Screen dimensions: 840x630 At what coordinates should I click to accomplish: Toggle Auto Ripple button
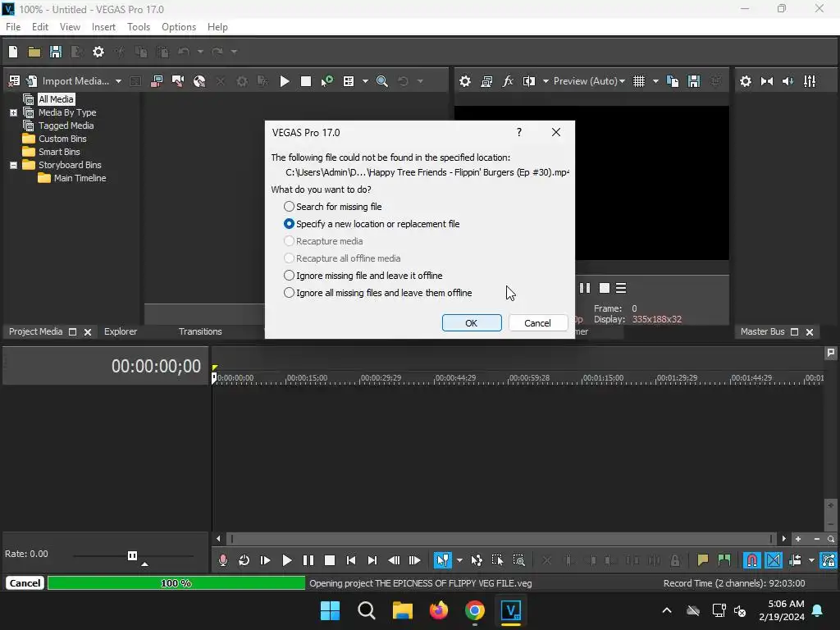795,560
